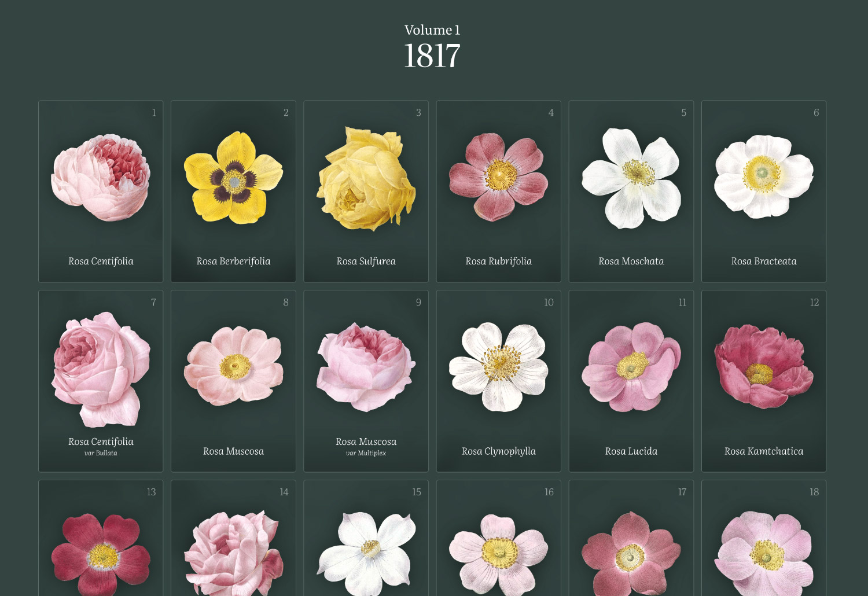Open the Rosa Rubrifolia card
This screenshot has height=596, width=868.
coord(498,192)
